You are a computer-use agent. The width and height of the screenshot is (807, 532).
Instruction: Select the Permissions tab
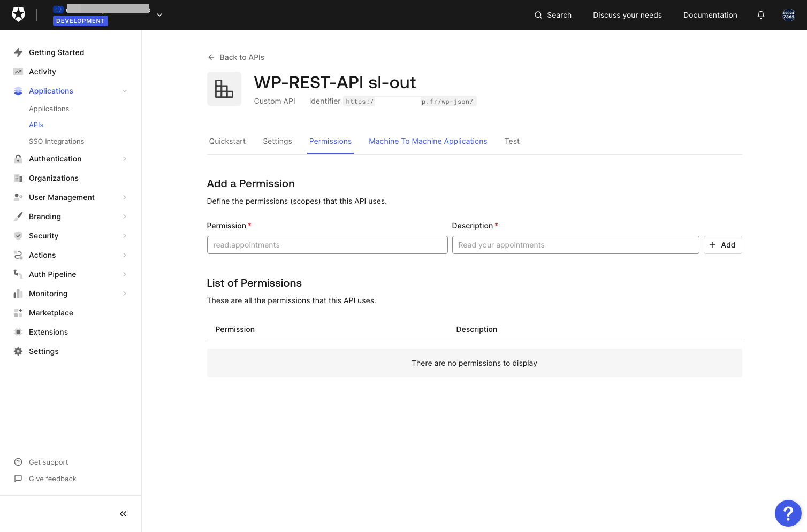[330, 141]
